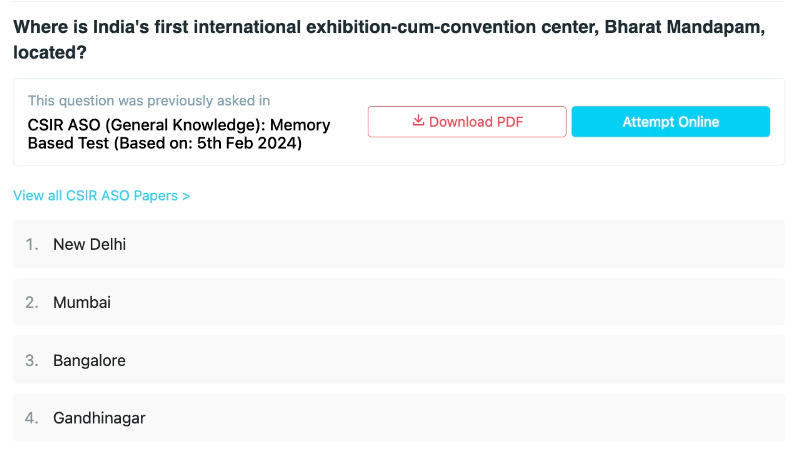Click the Bharat Mandapam question heading
Viewport: 793px width, 454px height.
[x=389, y=39]
